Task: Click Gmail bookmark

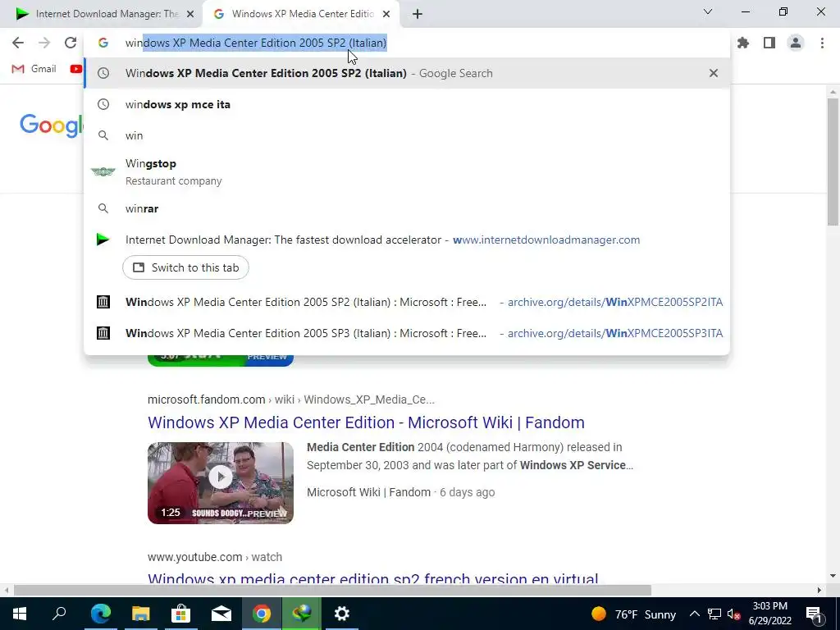Action: pyautogui.click(x=34, y=69)
